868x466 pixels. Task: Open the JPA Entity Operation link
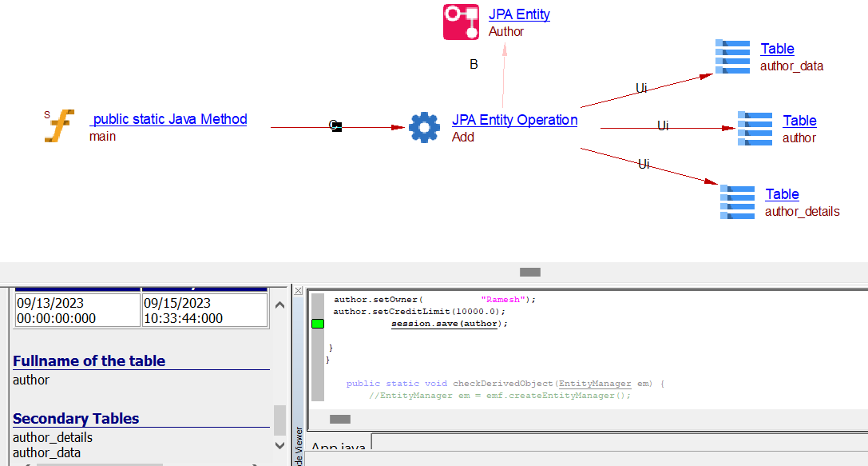[x=514, y=120]
